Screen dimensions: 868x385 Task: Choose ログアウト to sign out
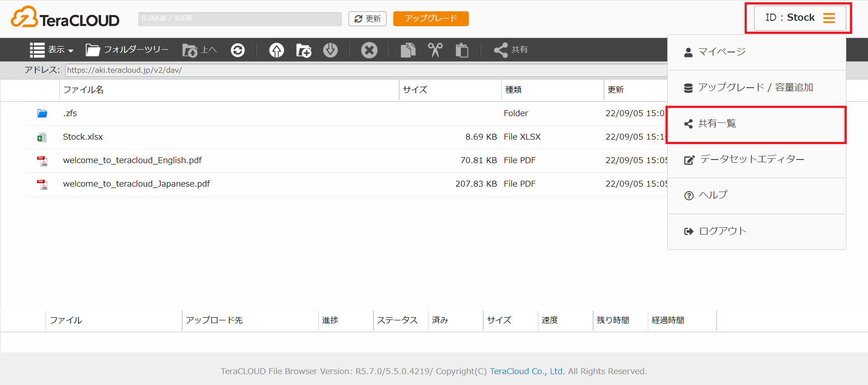click(757, 231)
